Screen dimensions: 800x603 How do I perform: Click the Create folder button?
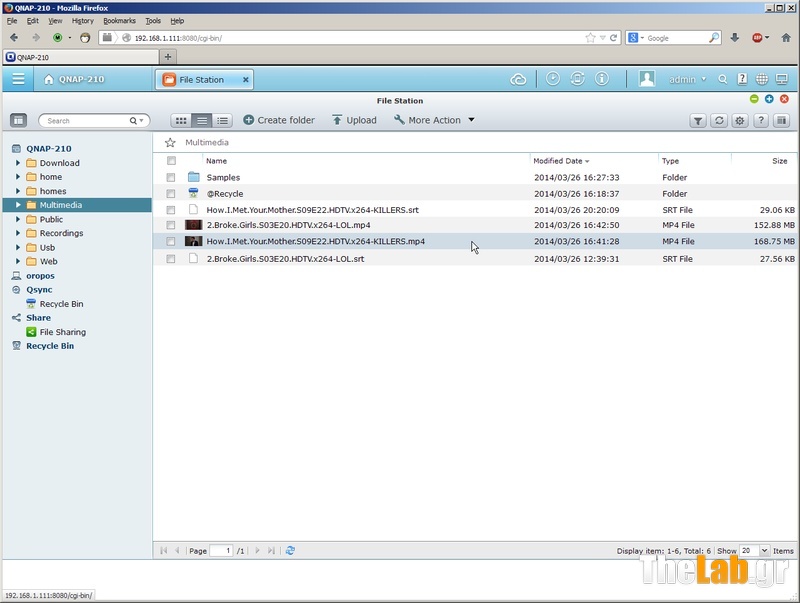coord(279,120)
